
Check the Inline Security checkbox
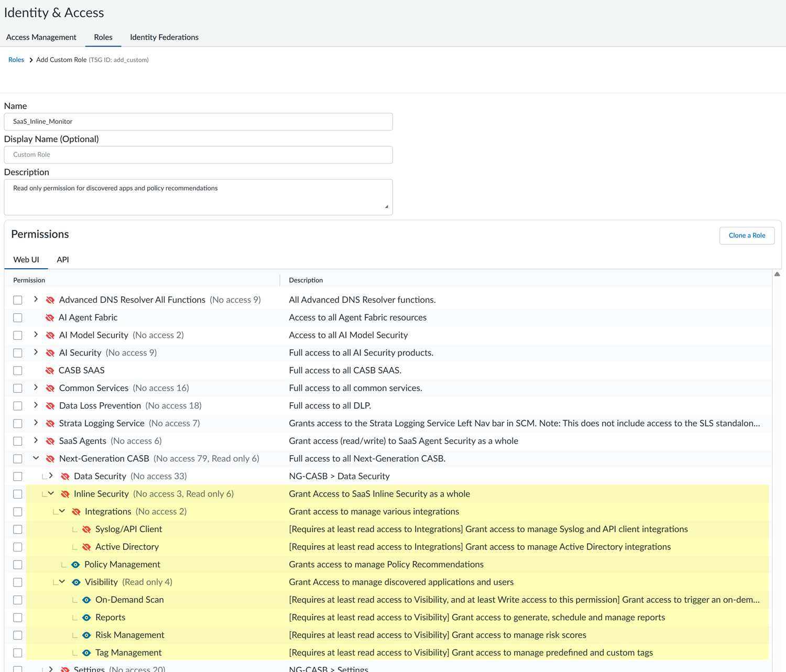(x=18, y=494)
